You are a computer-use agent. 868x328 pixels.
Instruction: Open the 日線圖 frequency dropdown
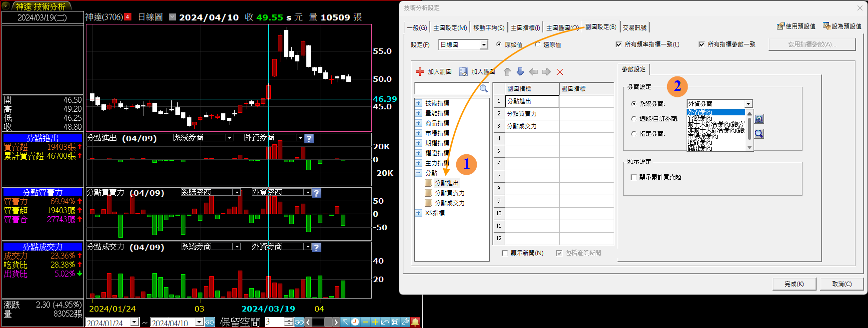pyautogui.click(x=483, y=45)
